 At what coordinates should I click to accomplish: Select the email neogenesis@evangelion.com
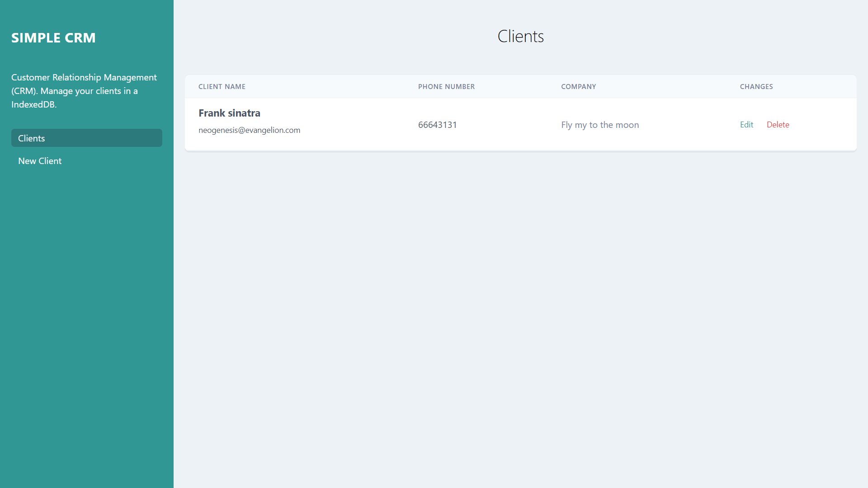(x=250, y=130)
